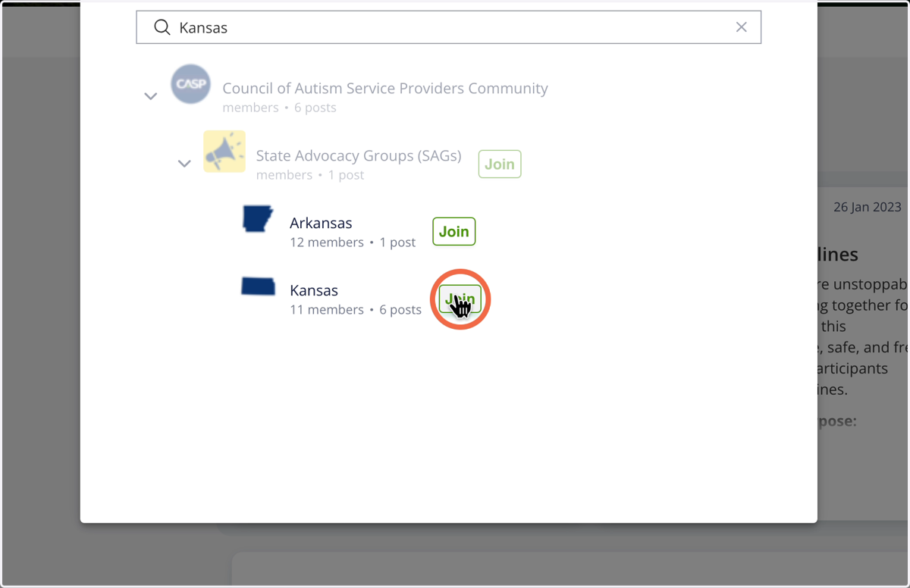This screenshot has width=910, height=588.
Task: Focus the search field containing Kansas
Action: click(448, 27)
